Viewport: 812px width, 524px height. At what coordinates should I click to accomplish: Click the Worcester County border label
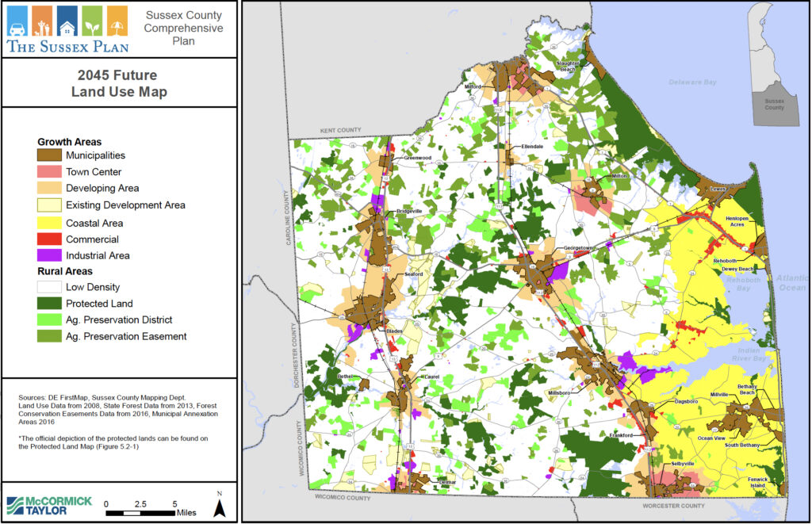click(x=673, y=505)
